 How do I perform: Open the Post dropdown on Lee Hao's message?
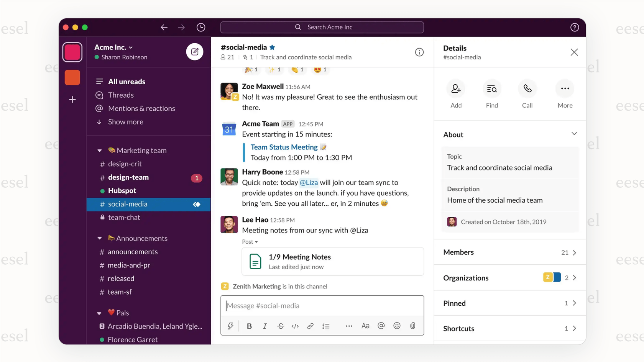[250, 242]
